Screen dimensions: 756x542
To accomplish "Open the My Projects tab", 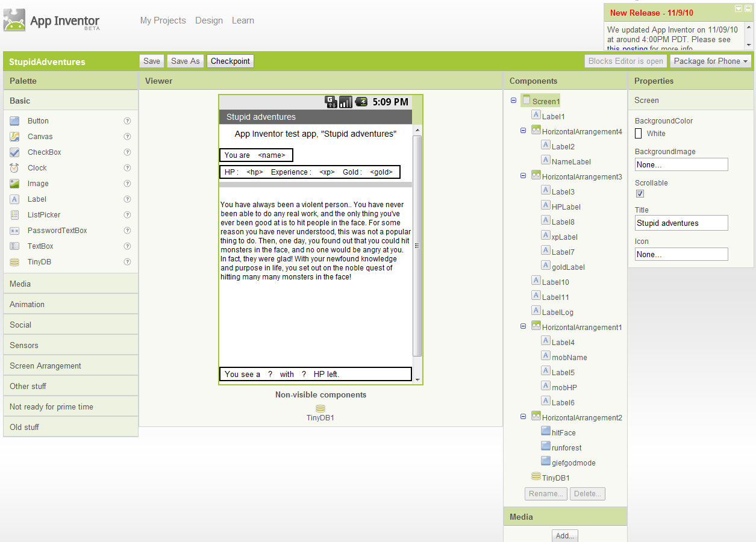I will [163, 20].
